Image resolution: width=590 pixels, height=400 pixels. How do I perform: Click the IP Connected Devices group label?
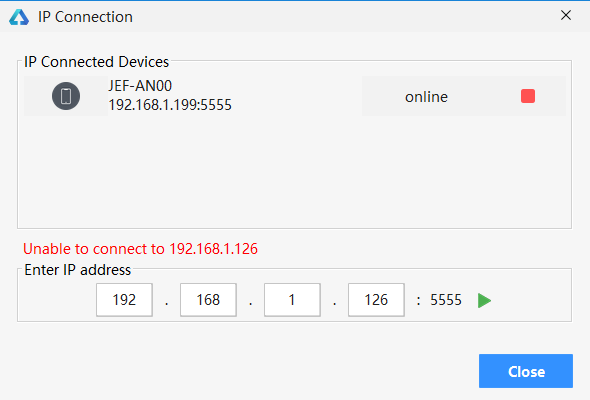coord(96,62)
